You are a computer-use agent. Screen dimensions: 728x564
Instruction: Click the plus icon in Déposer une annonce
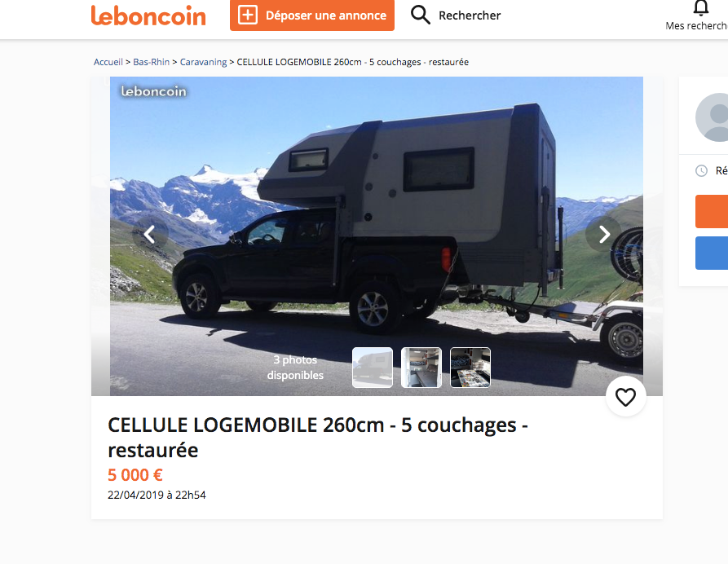pyautogui.click(x=248, y=15)
